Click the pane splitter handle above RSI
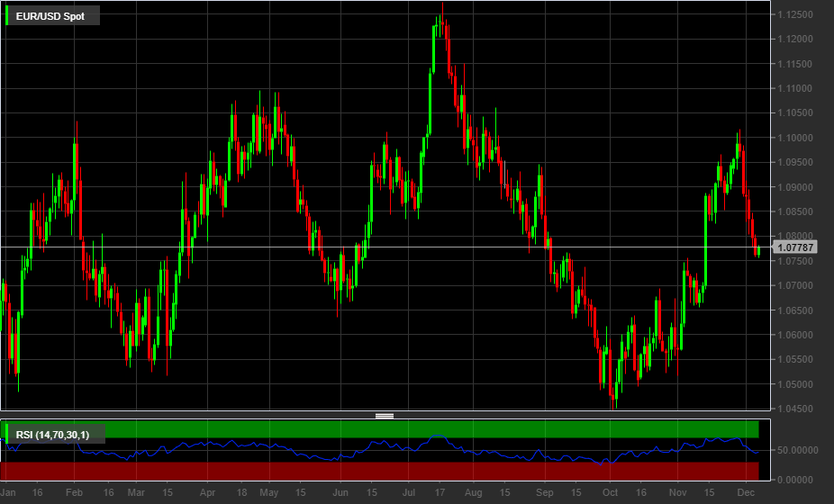834x504 pixels. pos(385,416)
